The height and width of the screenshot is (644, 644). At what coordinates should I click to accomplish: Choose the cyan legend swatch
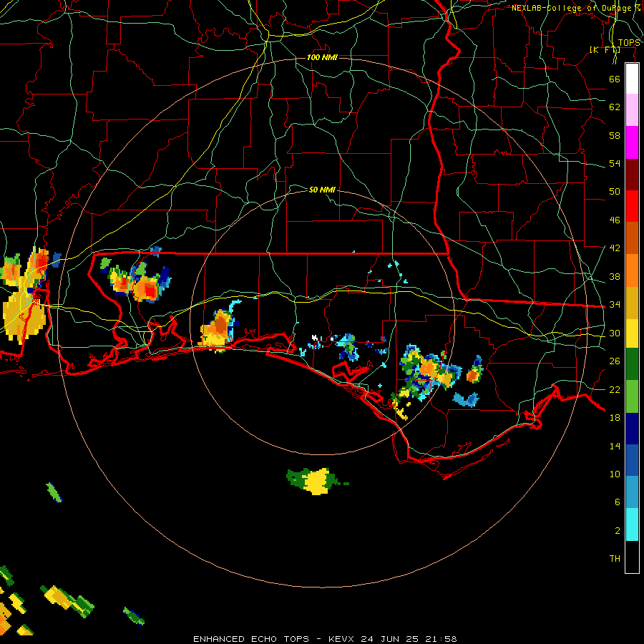click(x=632, y=525)
